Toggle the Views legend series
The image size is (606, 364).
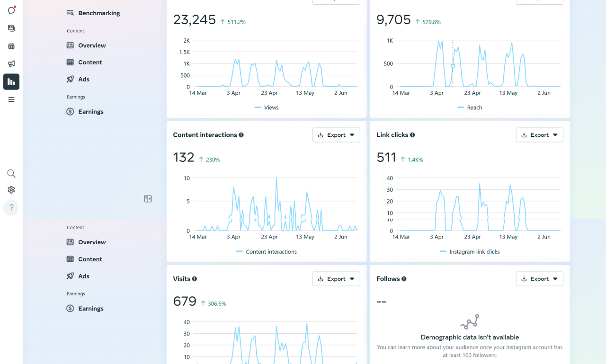[x=267, y=107]
